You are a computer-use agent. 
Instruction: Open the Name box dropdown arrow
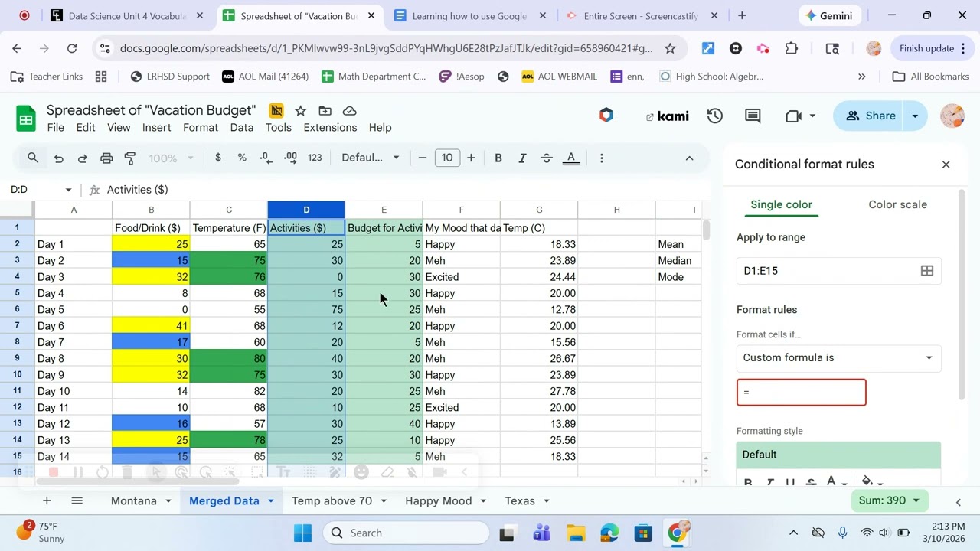click(68, 190)
